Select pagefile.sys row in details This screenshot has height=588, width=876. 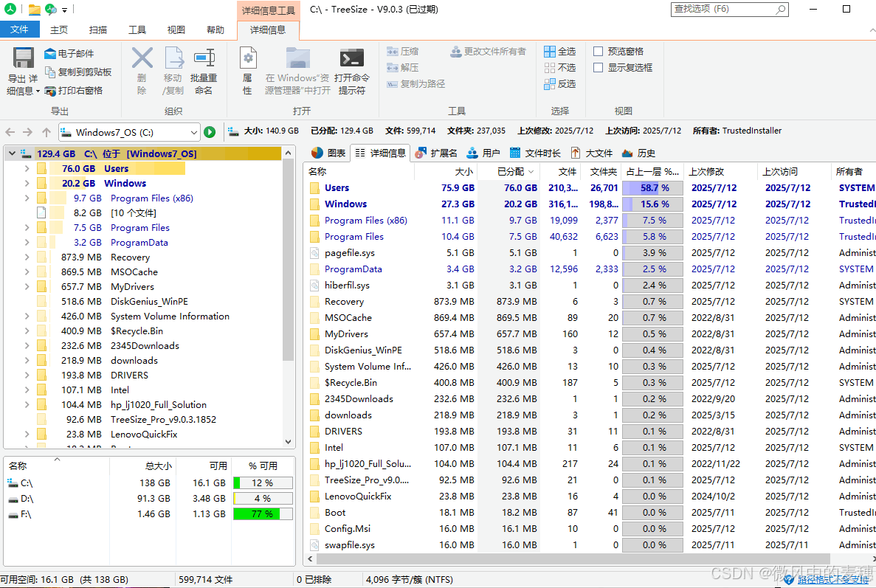590,253
